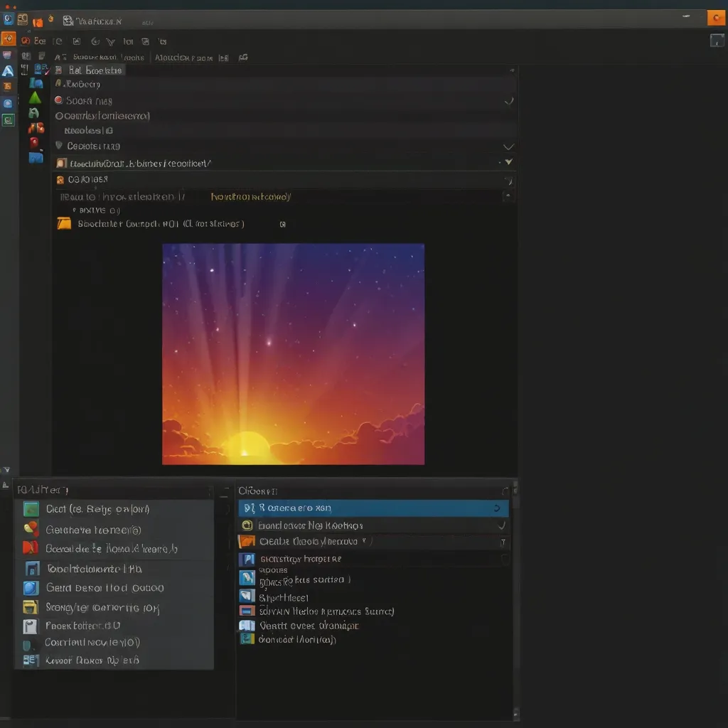Click the sunset sky image preview

(x=293, y=354)
